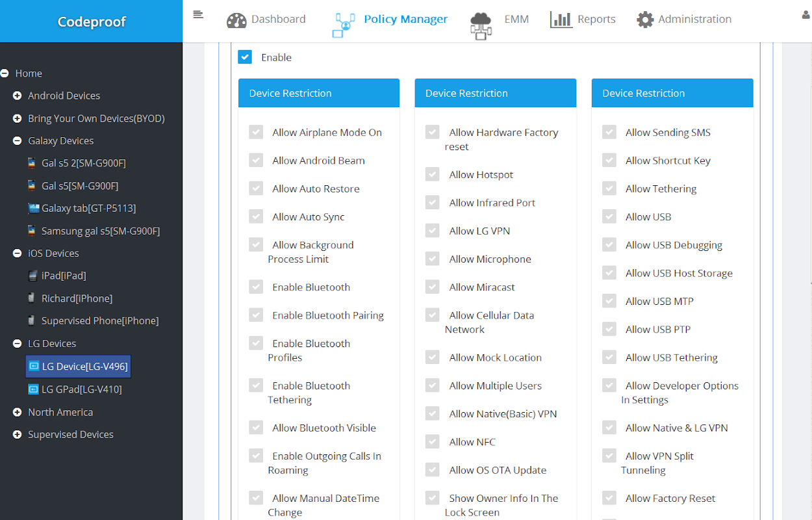The width and height of the screenshot is (812, 520).
Task: Click the EMM cloud icon
Action: pyautogui.click(x=481, y=25)
